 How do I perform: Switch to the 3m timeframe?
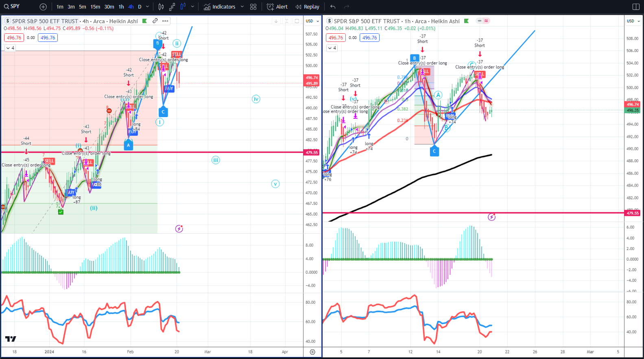coord(71,7)
